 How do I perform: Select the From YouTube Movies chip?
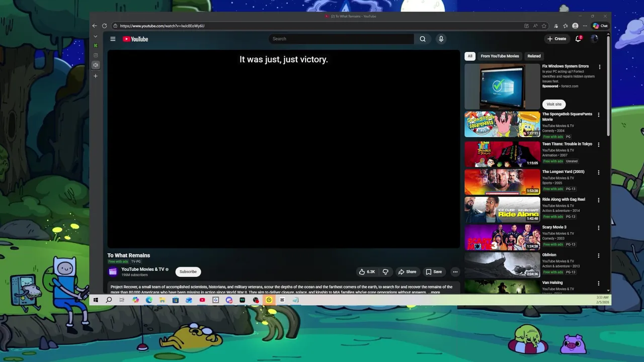500,56
